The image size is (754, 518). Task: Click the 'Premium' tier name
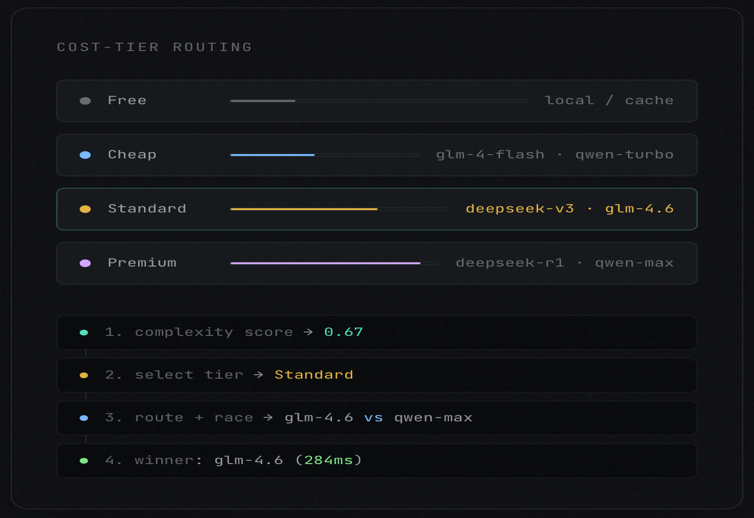[x=142, y=263]
